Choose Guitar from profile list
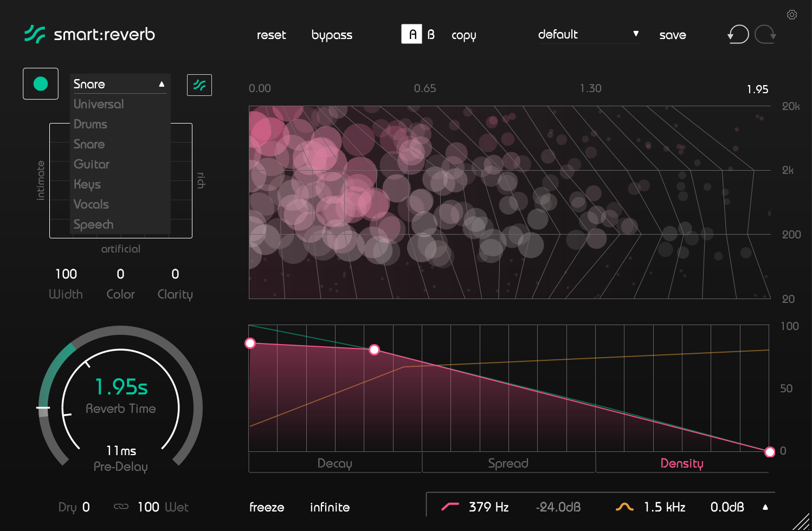Viewport: 812px width, 531px height. coord(92,164)
